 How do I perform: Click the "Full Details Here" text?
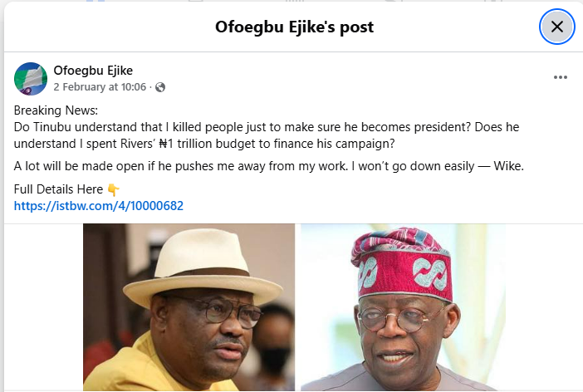click(60, 190)
